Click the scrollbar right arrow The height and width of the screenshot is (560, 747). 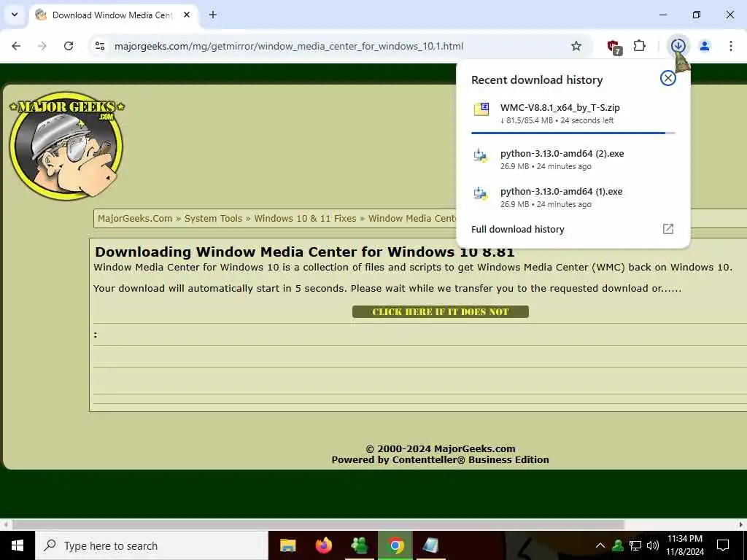741,525
